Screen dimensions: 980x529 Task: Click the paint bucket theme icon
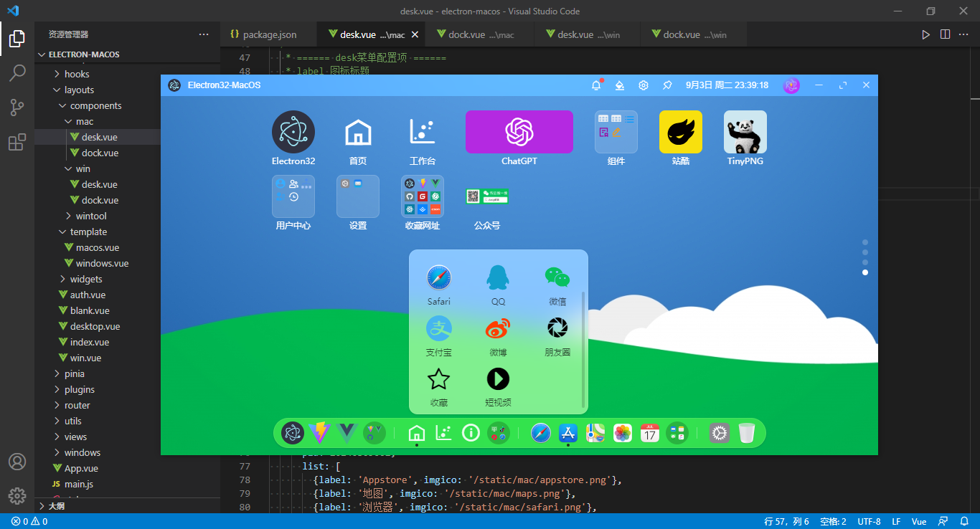620,85
